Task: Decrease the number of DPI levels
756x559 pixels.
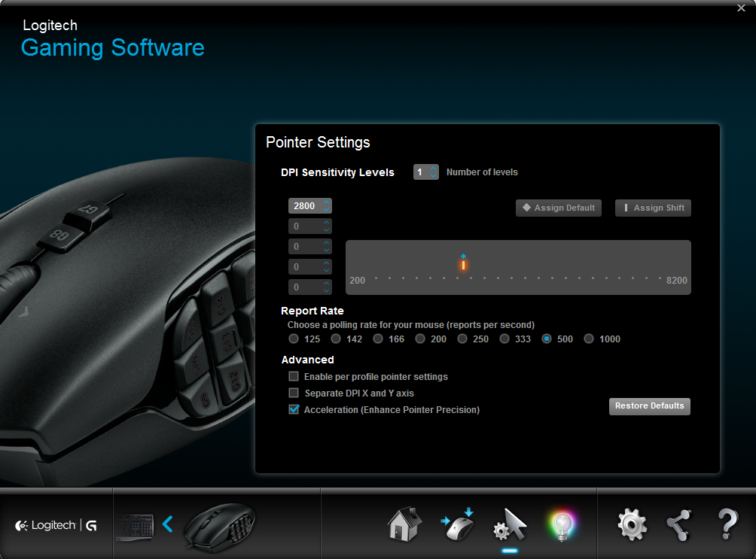Action: pos(434,176)
